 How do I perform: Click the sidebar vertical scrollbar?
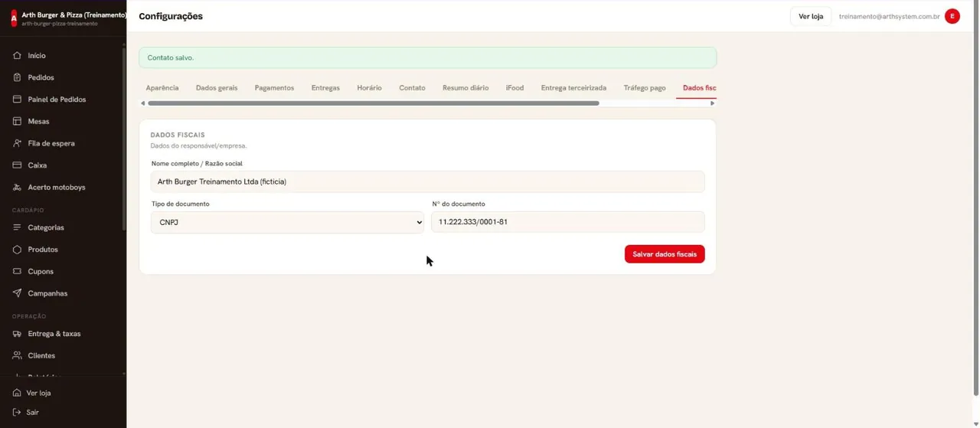point(123,138)
